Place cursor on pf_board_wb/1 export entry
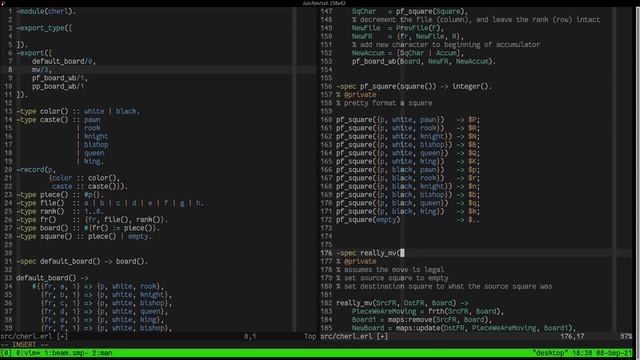This screenshot has height=360, width=640. point(60,78)
